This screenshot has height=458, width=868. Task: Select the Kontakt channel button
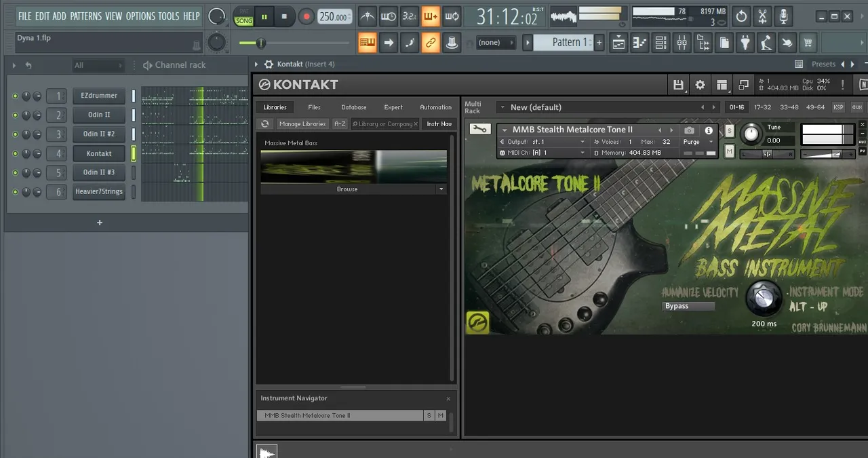[99, 153]
